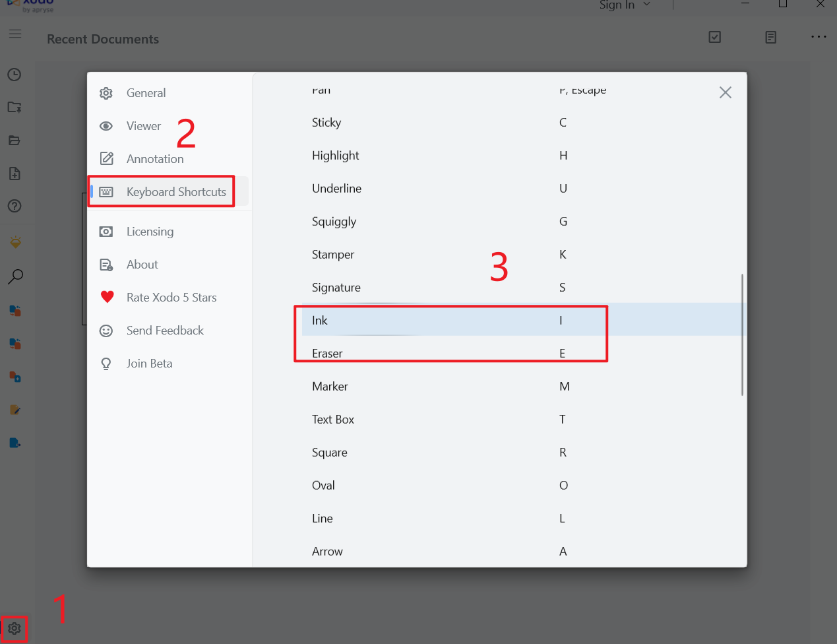This screenshot has width=837, height=644.
Task: Select the Keyboard Shortcuts tab
Action: (168, 192)
